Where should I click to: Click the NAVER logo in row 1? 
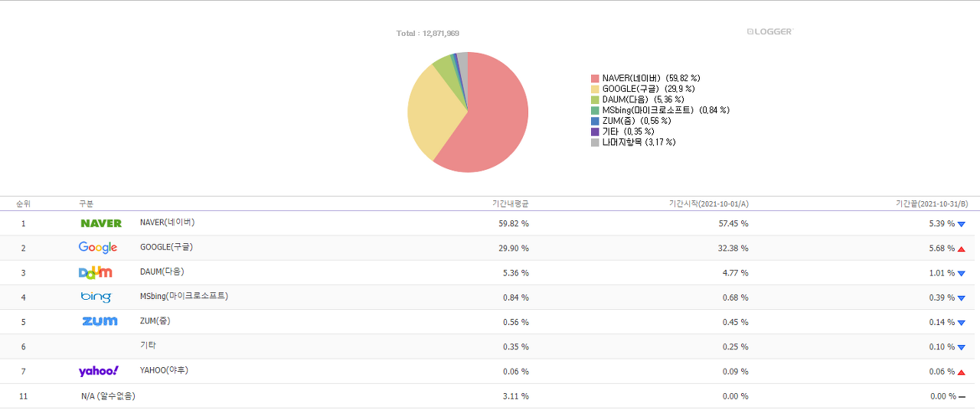click(101, 223)
